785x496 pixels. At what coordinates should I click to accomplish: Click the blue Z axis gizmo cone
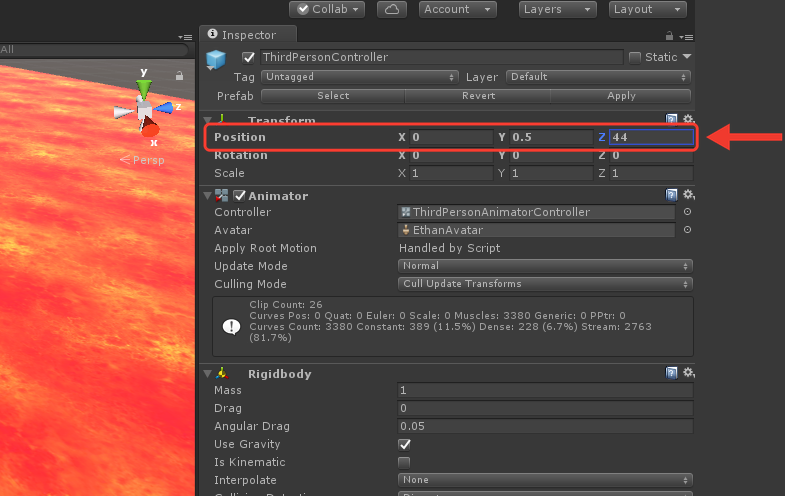[164, 108]
